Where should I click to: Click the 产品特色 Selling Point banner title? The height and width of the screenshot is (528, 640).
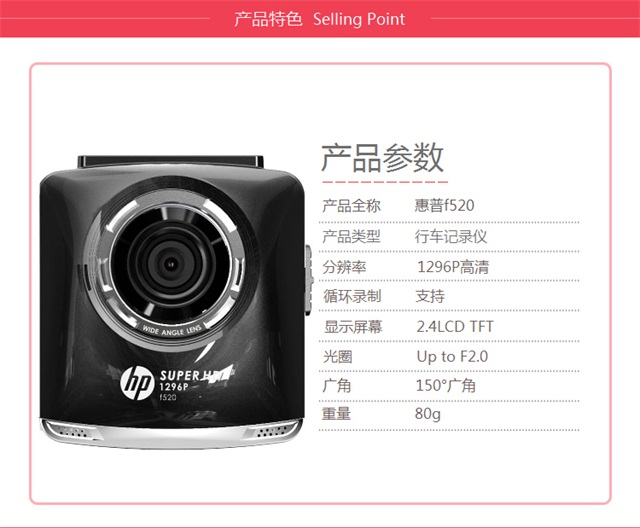click(320, 19)
